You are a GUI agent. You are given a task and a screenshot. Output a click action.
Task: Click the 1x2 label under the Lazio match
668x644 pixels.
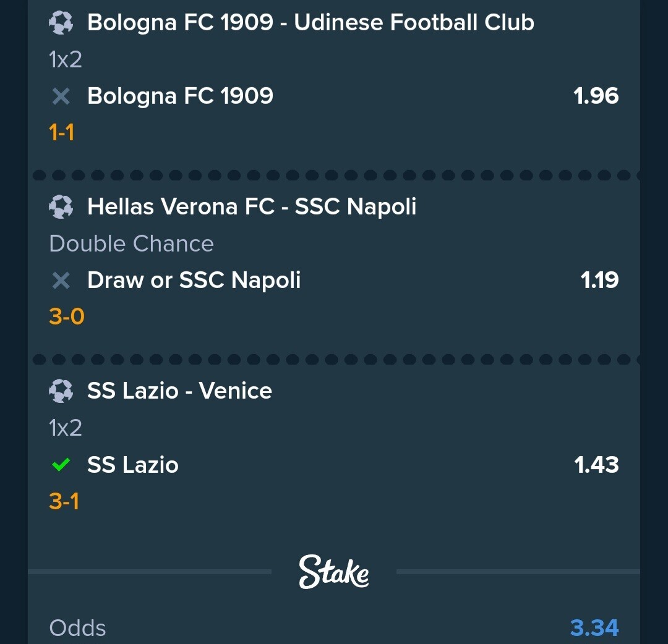(65, 428)
